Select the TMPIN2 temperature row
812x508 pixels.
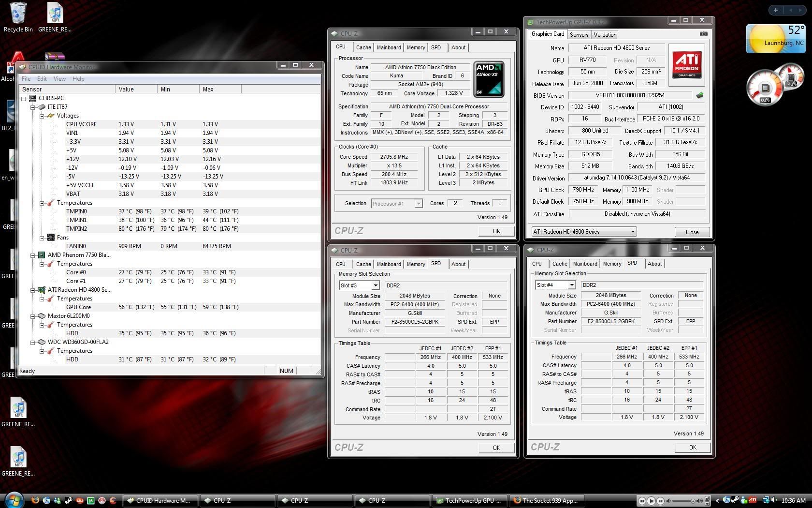click(169, 229)
